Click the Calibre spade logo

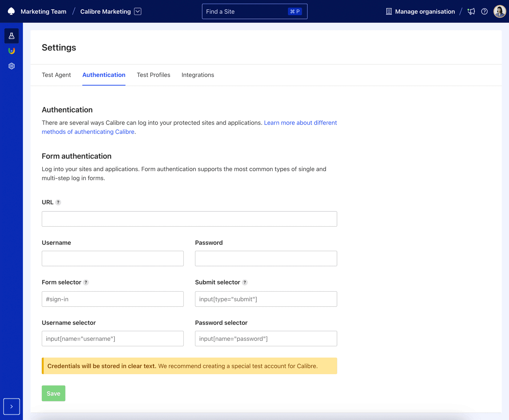tap(11, 11)
